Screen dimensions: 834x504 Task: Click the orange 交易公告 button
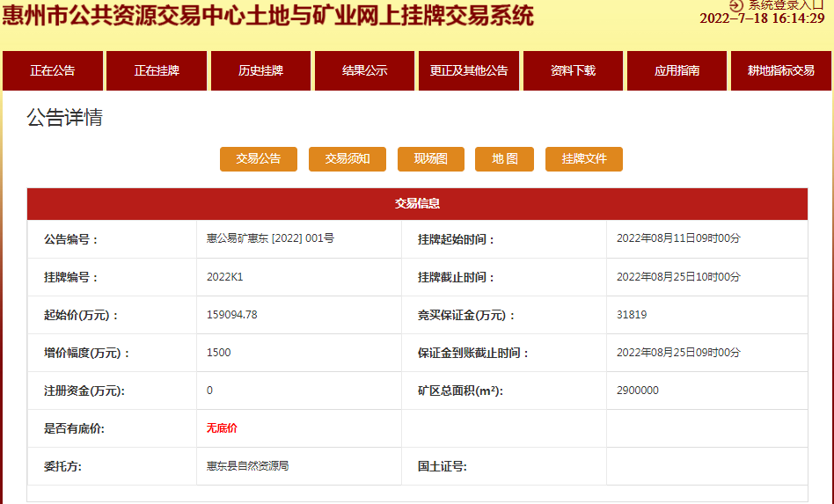pyautogui.click(x=259, y=159)
